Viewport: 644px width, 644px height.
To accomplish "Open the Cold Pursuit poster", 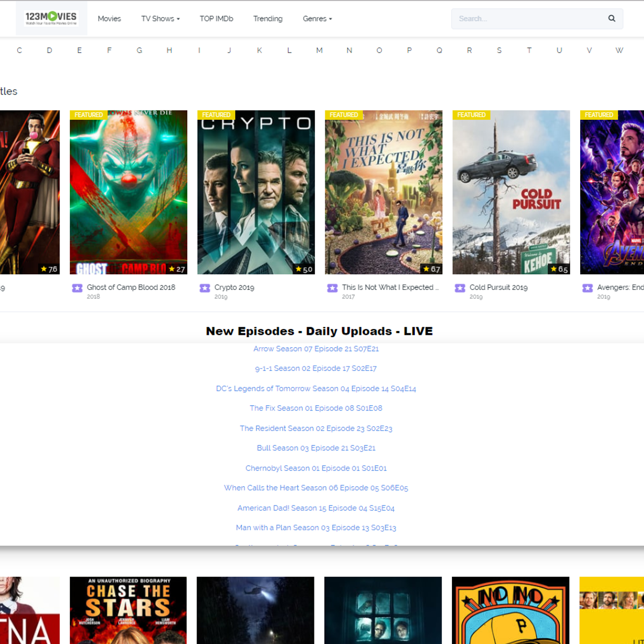I will tap(511, 192).
